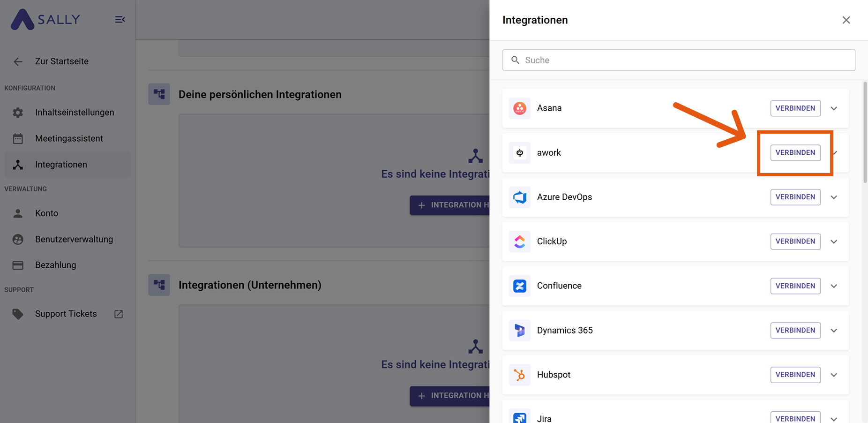868x423 pixels.
Task: Go to Meetingassistent menu item
Action: point(69,138)
